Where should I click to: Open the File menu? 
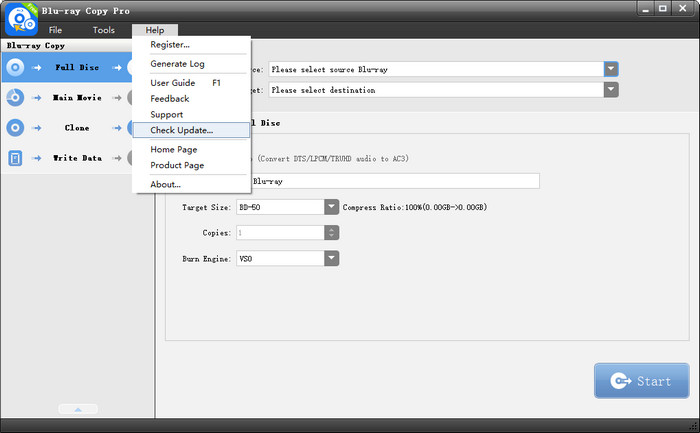pos(56,30)
